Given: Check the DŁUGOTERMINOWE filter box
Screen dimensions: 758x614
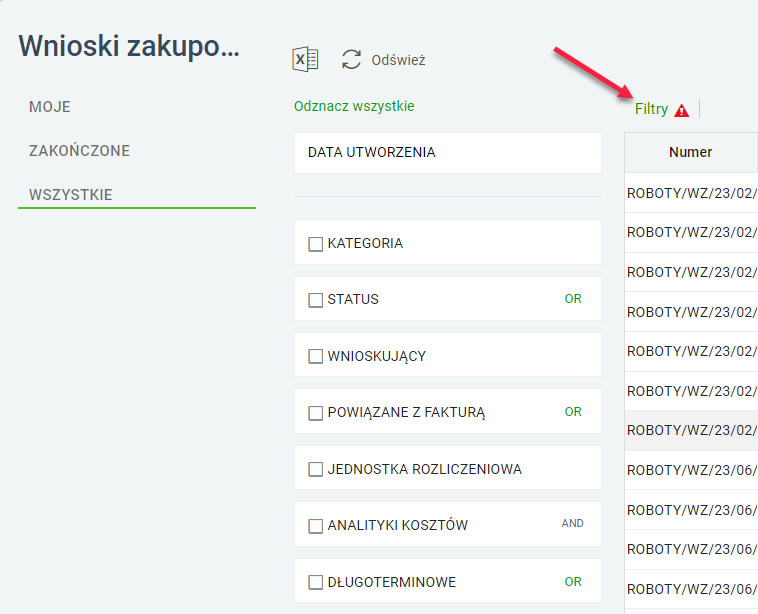Looking at the screenshot, I should tap(316, 582).
